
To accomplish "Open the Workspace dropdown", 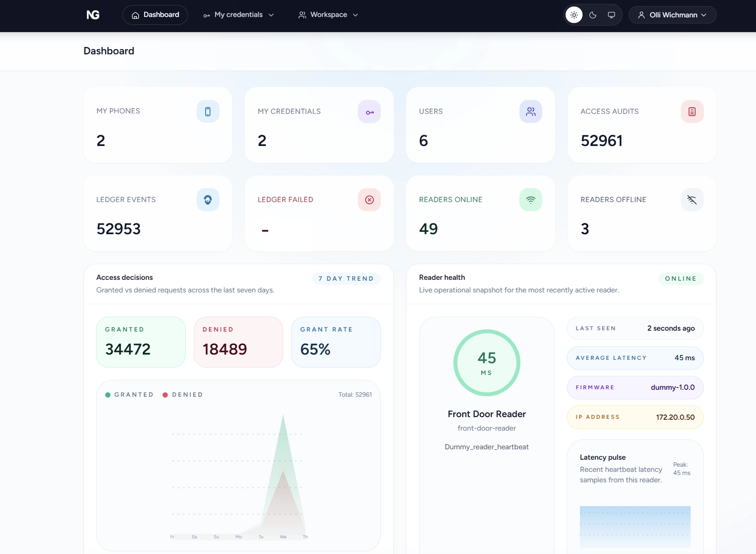I will coord(328,15).
